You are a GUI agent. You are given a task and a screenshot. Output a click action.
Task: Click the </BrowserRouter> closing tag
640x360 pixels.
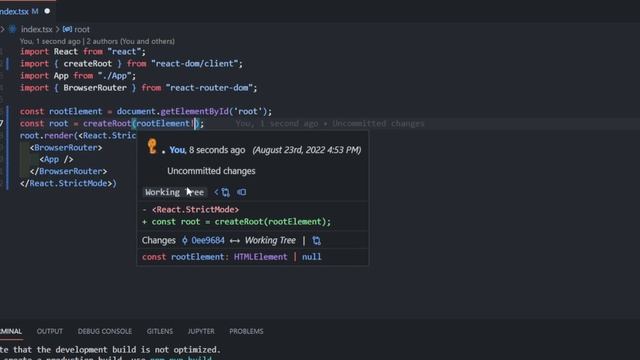68,171
